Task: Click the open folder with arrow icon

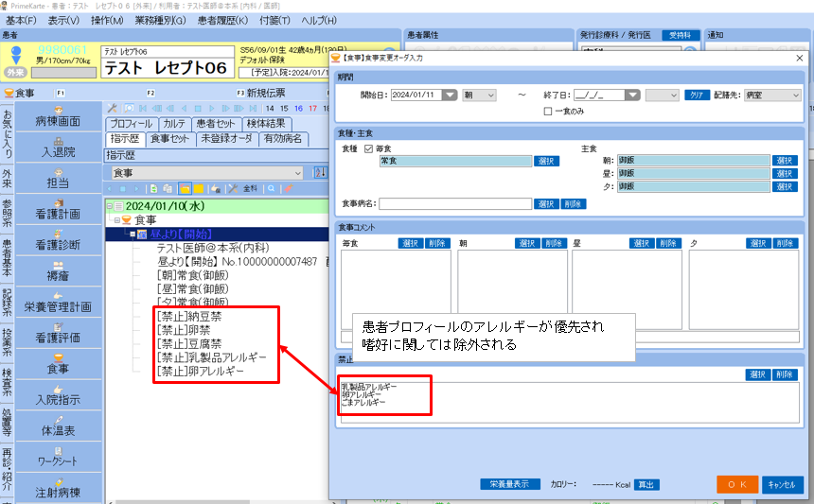Action: (x=185, y=189)
